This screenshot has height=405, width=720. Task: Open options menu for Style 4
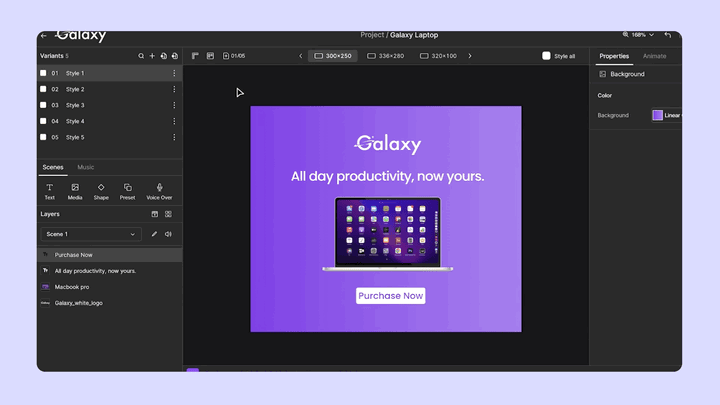pos(174,121)
